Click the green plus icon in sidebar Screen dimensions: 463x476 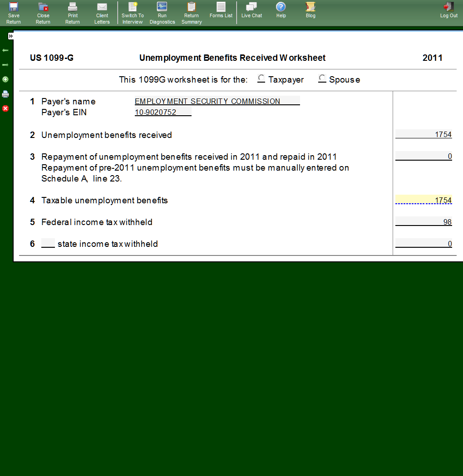tap(5, 79)
